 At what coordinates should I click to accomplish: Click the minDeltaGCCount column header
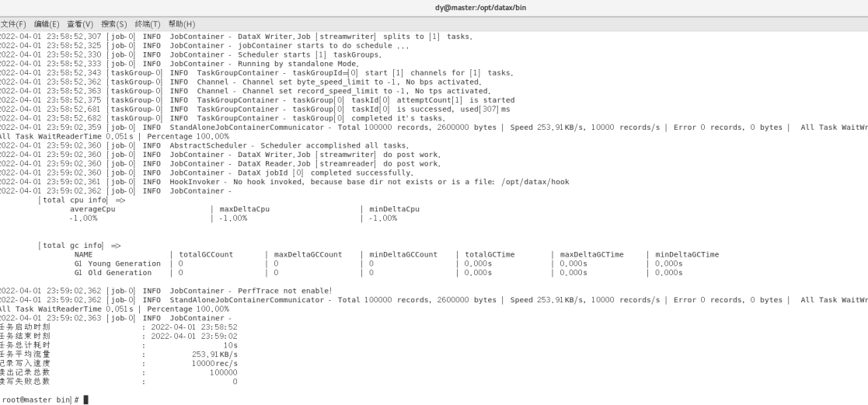(x=403, y=254)
